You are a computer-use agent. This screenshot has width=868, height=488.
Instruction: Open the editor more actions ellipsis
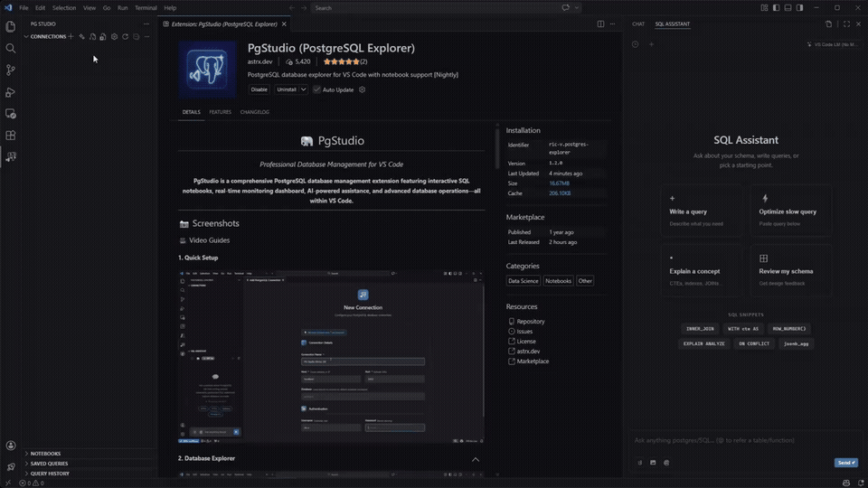[612, 23]
